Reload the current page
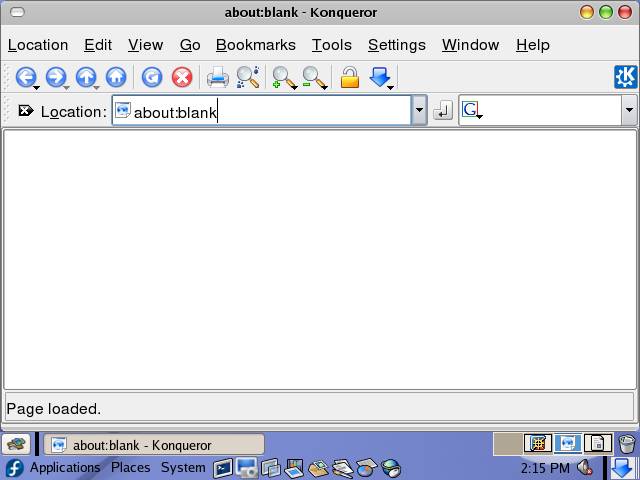 pyautogui.click(x=151, y=78)
